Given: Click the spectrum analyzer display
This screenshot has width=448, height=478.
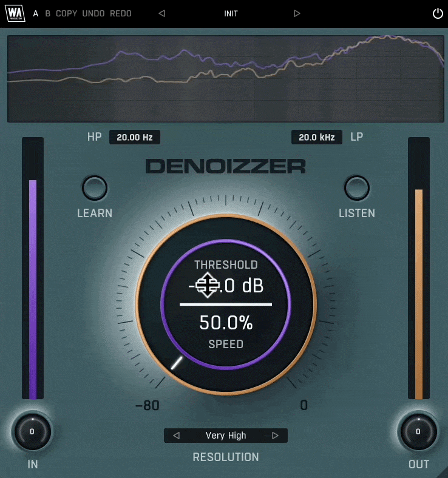Looking at the screenshot, I should point(226,79).
